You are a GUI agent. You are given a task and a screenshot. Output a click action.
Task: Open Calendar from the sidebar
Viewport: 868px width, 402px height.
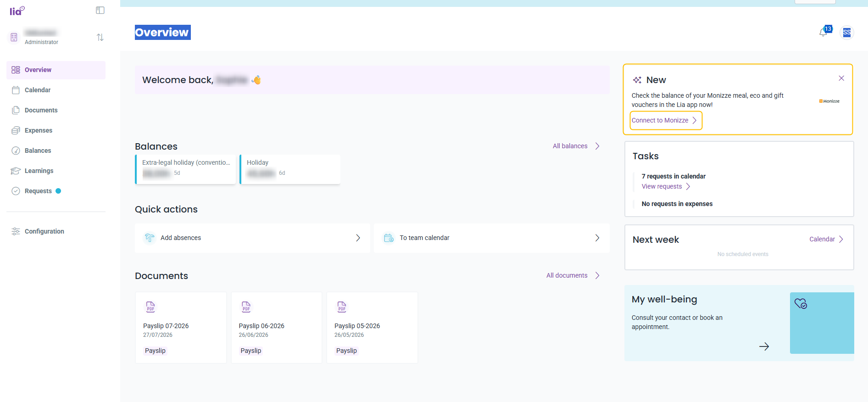(x=56, y=90)
